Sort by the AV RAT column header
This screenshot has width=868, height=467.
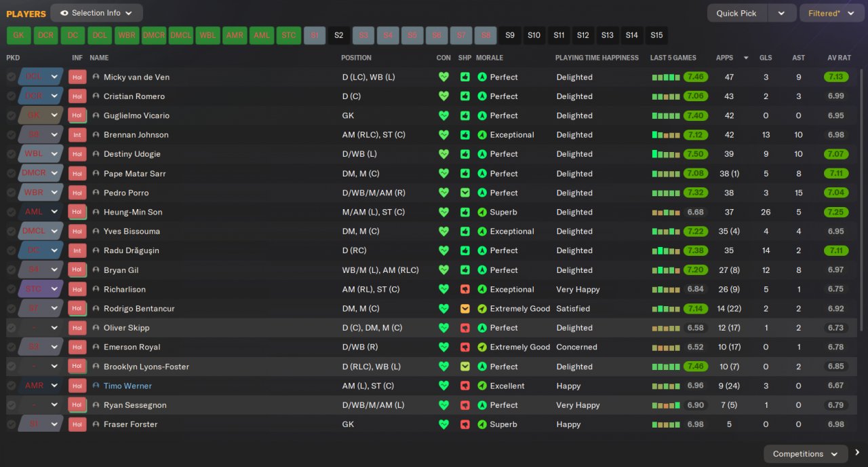pos(839,58)
